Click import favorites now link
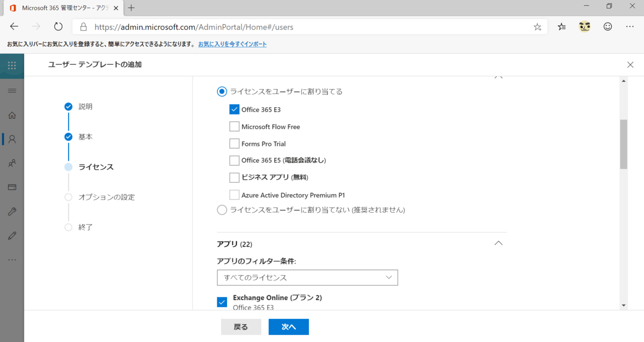Image resolution: width=644 pixels, height=342 pixels. click(232, 44)
